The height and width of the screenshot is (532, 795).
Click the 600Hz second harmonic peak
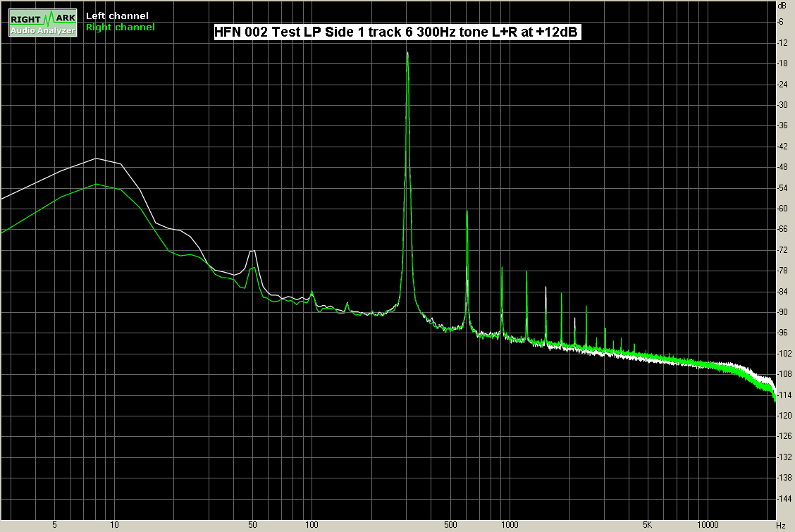tap(467, 211)
